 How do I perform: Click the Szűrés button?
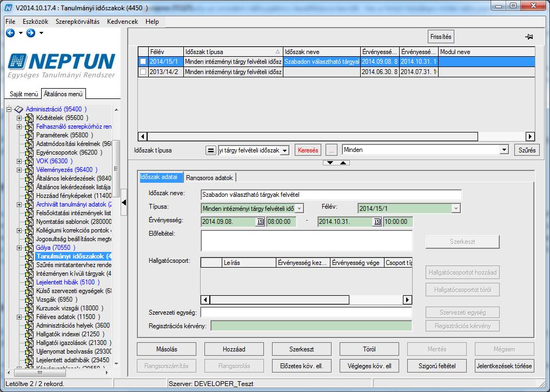click(x=527, y=150)
